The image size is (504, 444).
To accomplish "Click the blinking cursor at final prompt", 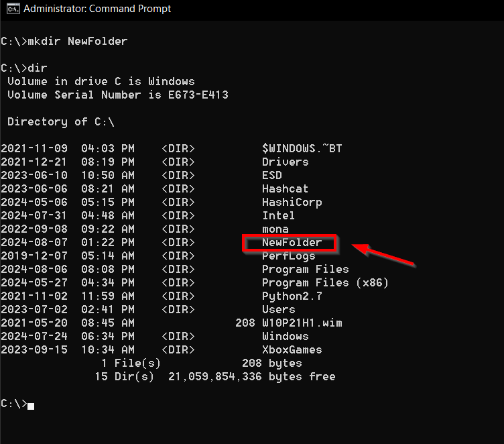I will point(31,406).
